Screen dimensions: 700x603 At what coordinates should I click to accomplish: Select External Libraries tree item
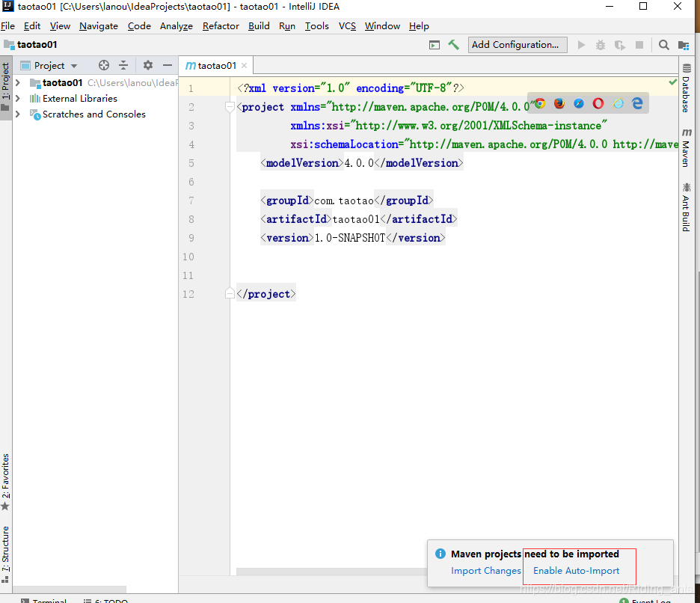click(79, 98)
